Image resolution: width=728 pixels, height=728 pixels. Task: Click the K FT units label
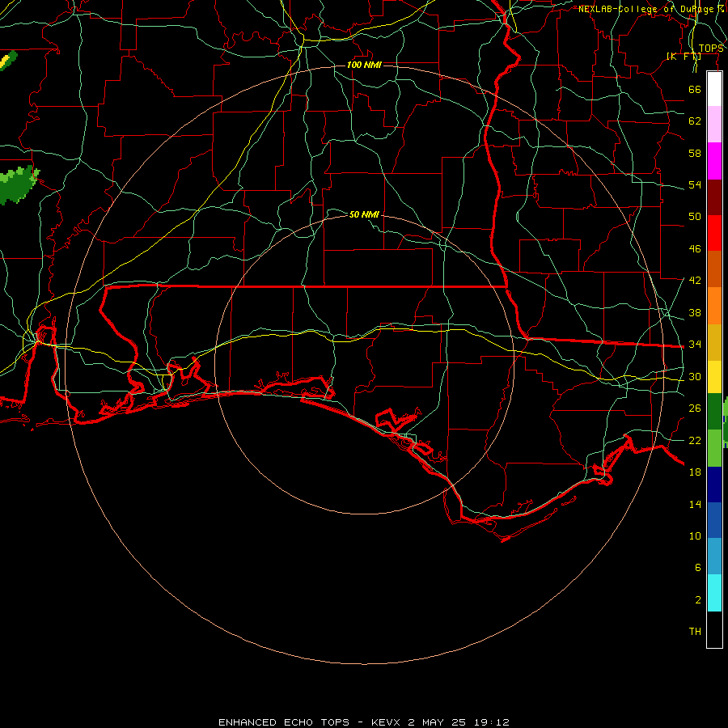tap(684, 57)
